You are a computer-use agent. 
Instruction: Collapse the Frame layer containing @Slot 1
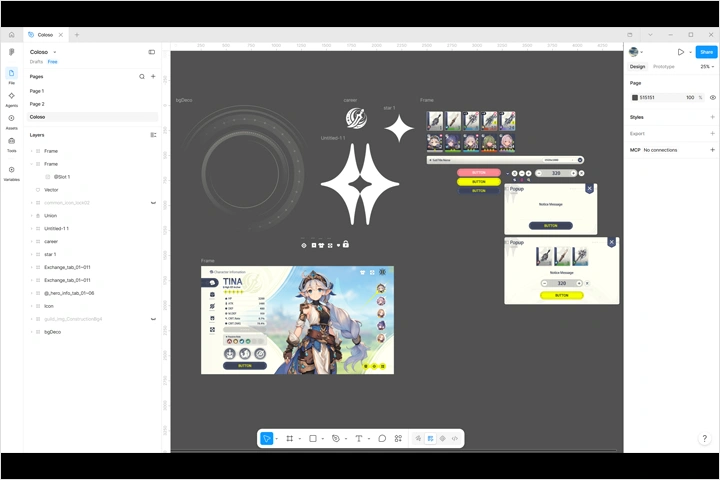click(32, 164)
